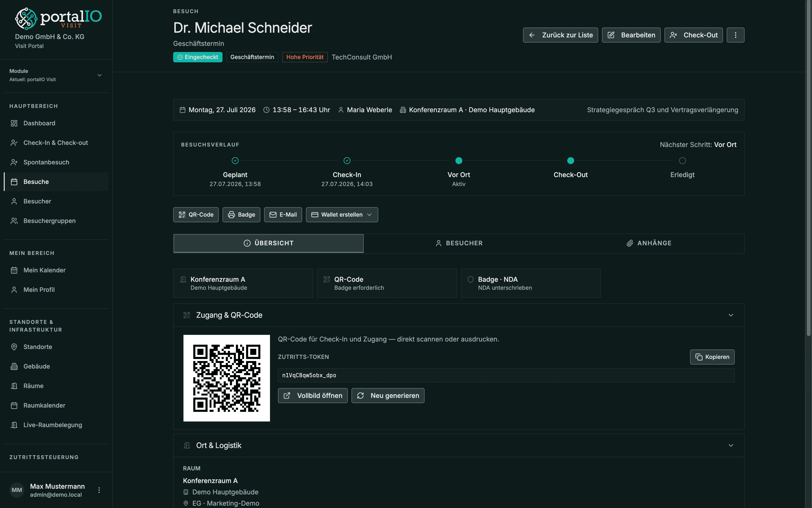Screen dimensions: 812x508
Task: Click the QR-Code action button
Action: pos(196,215)
